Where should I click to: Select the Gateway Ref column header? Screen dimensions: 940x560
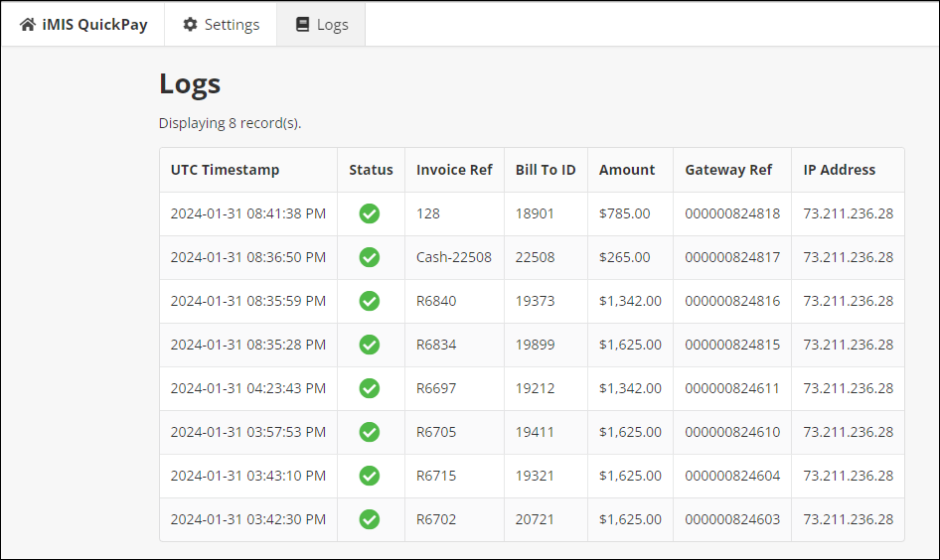point(727,170)
